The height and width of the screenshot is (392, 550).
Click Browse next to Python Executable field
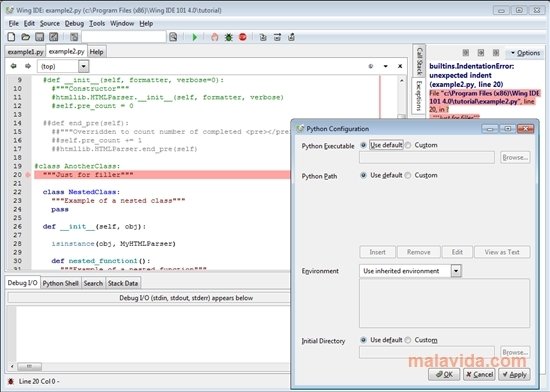(515, 157)
